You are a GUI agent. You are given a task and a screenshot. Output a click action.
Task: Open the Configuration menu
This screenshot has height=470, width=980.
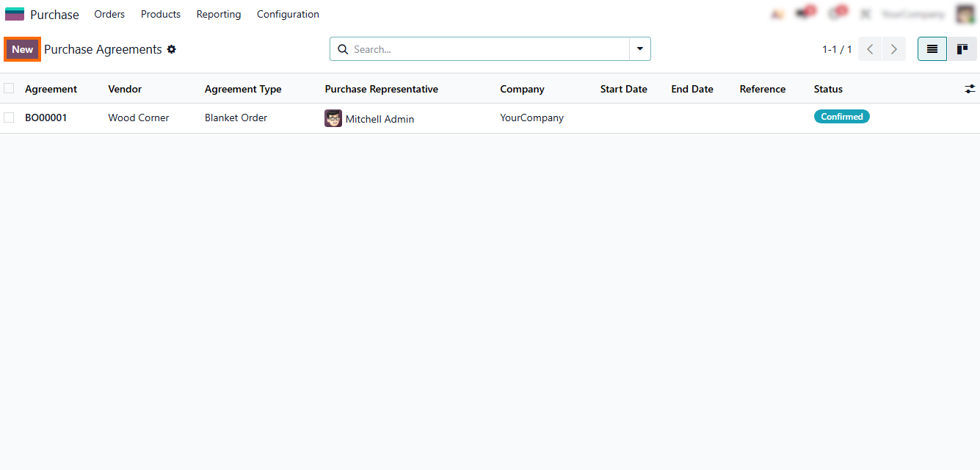(x=288, y=14)
